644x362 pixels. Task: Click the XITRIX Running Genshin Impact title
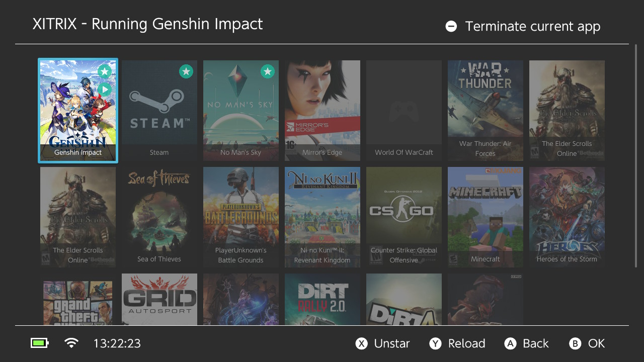(147, 24)
